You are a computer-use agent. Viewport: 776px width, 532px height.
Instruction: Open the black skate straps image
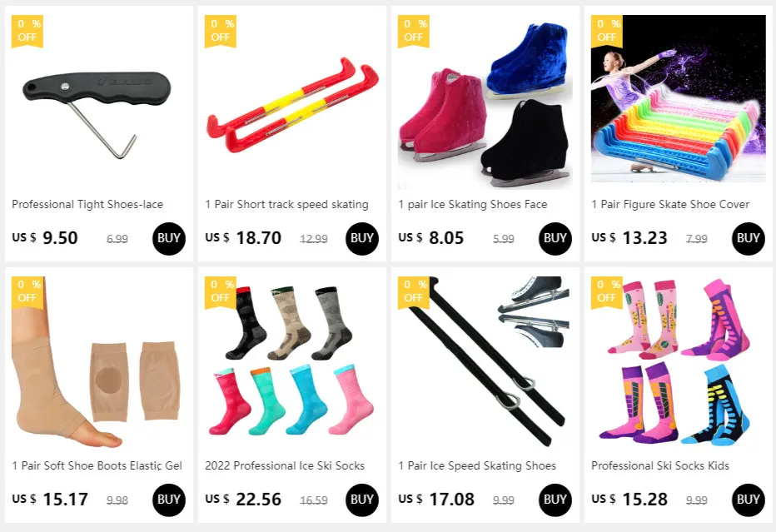click(x=485, y=363)
